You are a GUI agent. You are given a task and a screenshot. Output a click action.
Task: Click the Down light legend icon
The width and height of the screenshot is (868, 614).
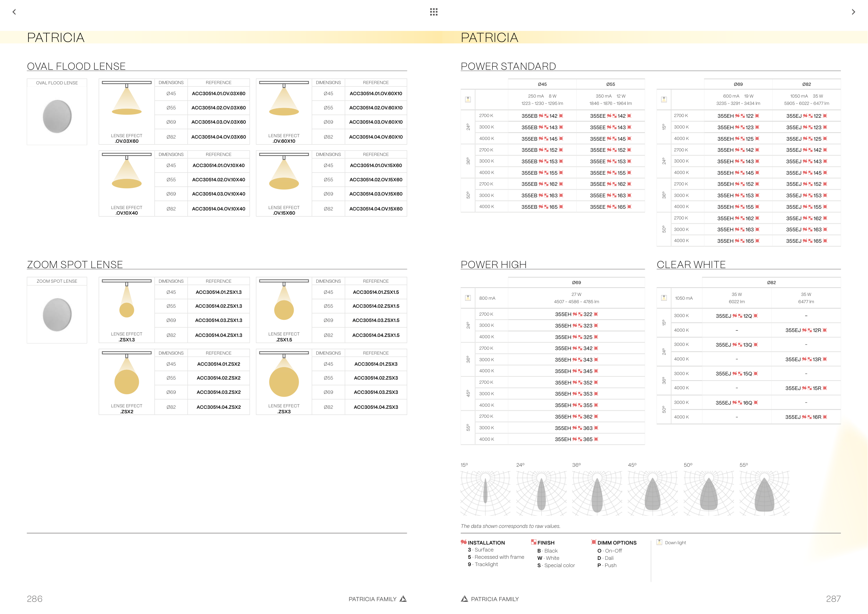coord(659,542)
